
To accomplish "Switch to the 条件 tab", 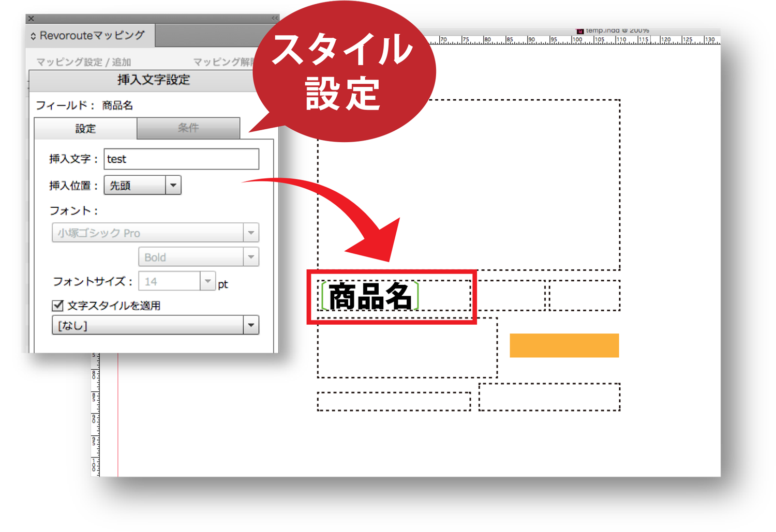I will pos(188,128).
